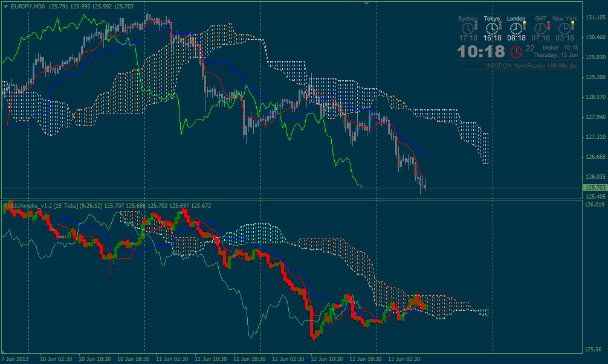
Task: Click the 129.200 price axis label
Action: pos(595,77)
